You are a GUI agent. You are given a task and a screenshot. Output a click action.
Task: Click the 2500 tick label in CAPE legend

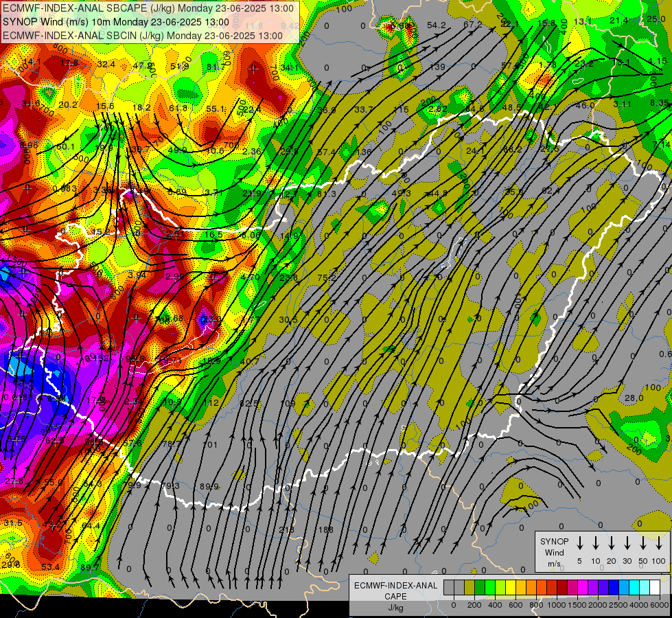coord(618,605)
